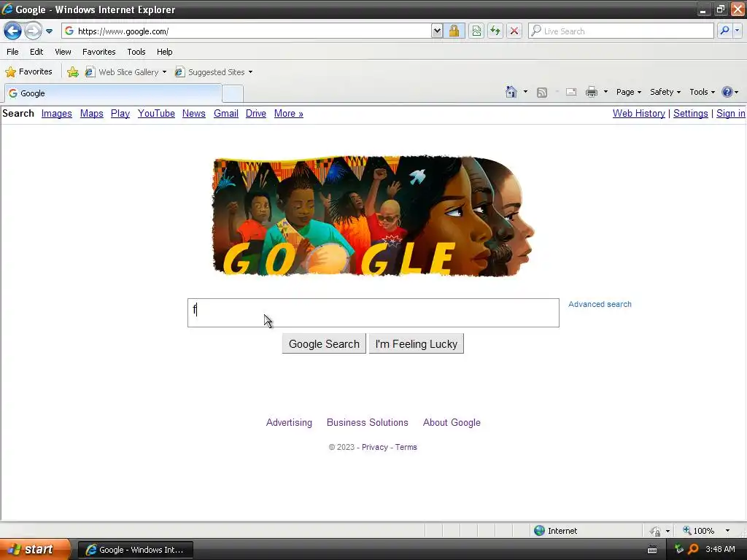The width and height of the screenshot is (747, 560).
Task: Click the Add to Favorites Bar icon
Action: click(x=72, y=72)
